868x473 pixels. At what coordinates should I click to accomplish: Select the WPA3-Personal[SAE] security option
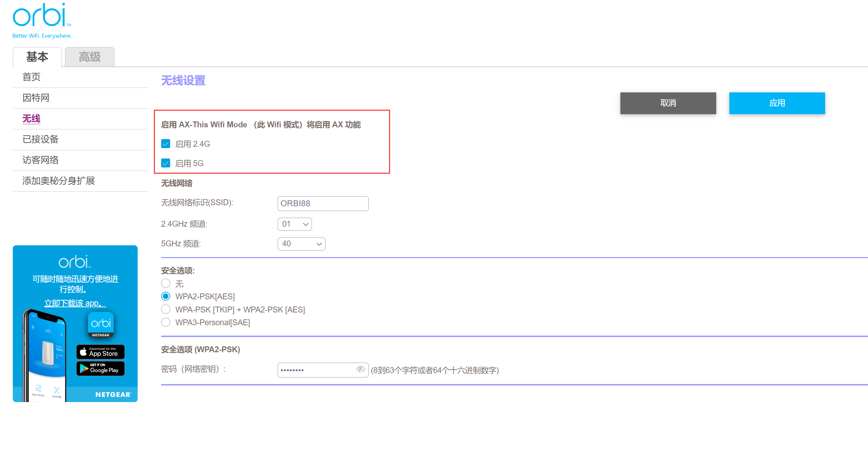click(x=166, y=322)
